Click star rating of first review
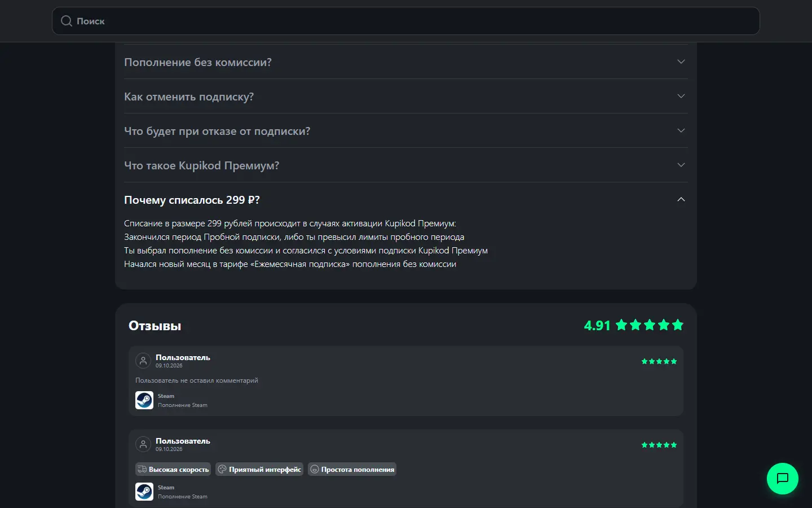Image resolution: width=812 pixels, height=508 pixels. [659, 361]
